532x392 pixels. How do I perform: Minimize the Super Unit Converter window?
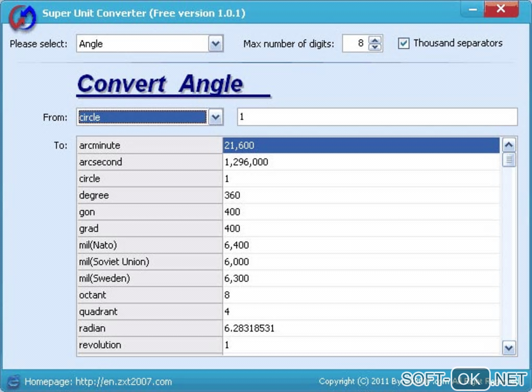point(473,9)
